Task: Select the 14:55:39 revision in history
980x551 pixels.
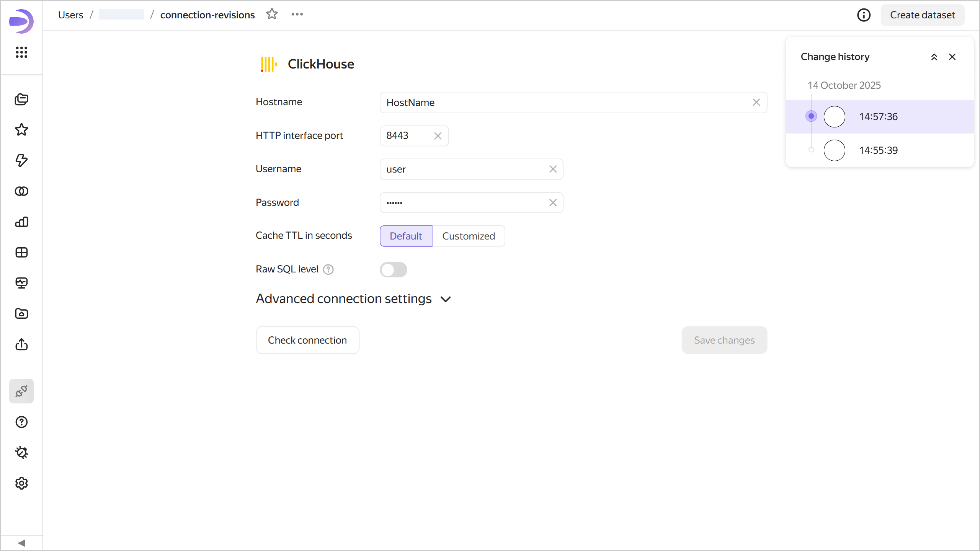Action: (878, 150)
